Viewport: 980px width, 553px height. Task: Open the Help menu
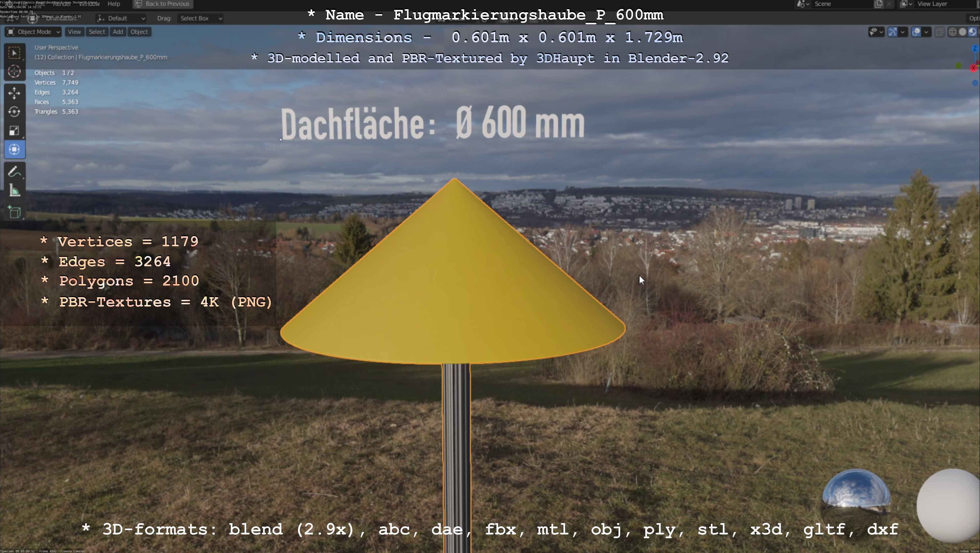click(114, 4)
